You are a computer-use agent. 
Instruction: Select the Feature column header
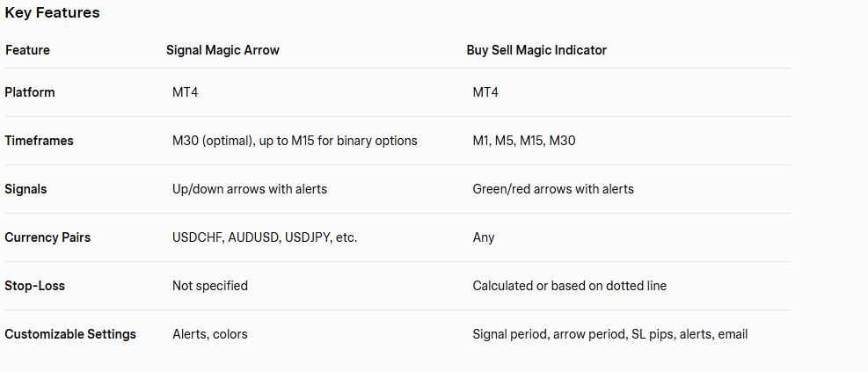tap(27, 50)
